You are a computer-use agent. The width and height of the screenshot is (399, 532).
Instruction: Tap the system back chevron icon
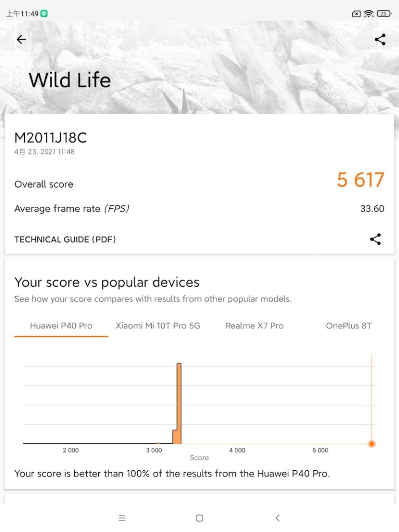(277, 518)
